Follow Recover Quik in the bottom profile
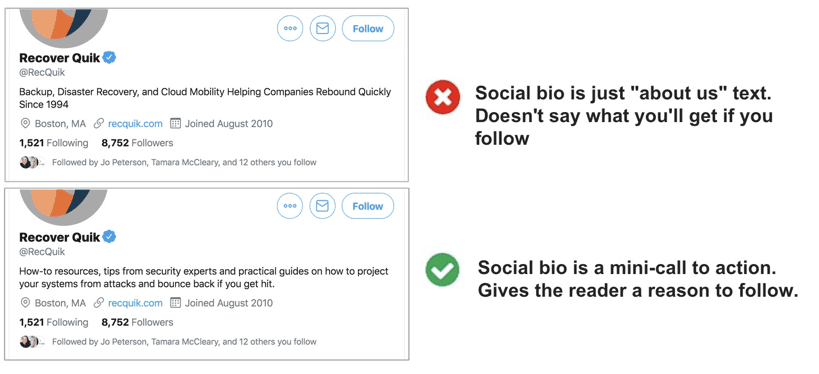Image resolution: width=819 pixels, height=374 pixels. [x=368, y=206]
